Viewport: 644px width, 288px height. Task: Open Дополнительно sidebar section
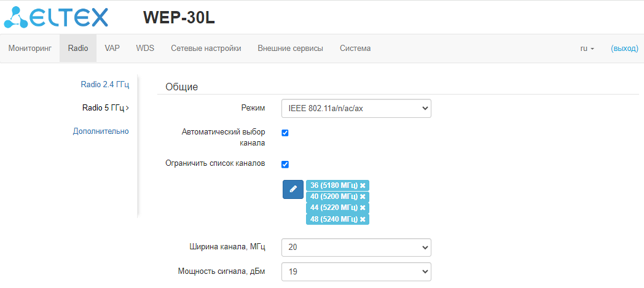(101, 131)
